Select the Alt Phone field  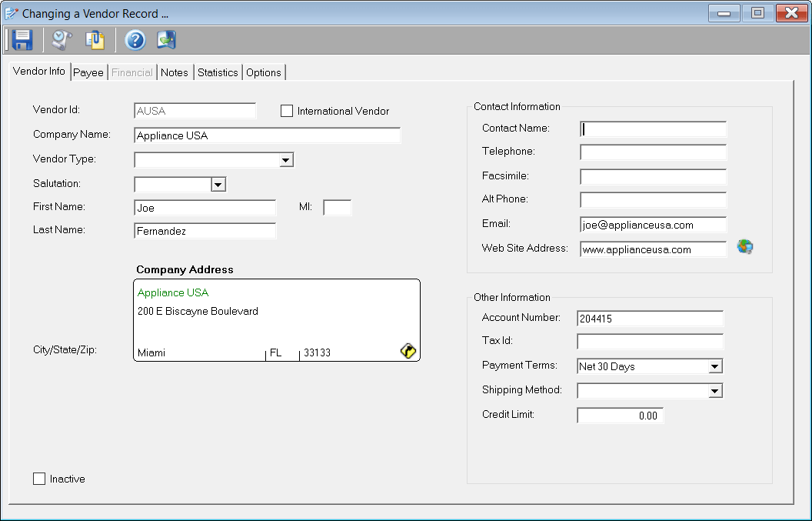coord(653,200)
